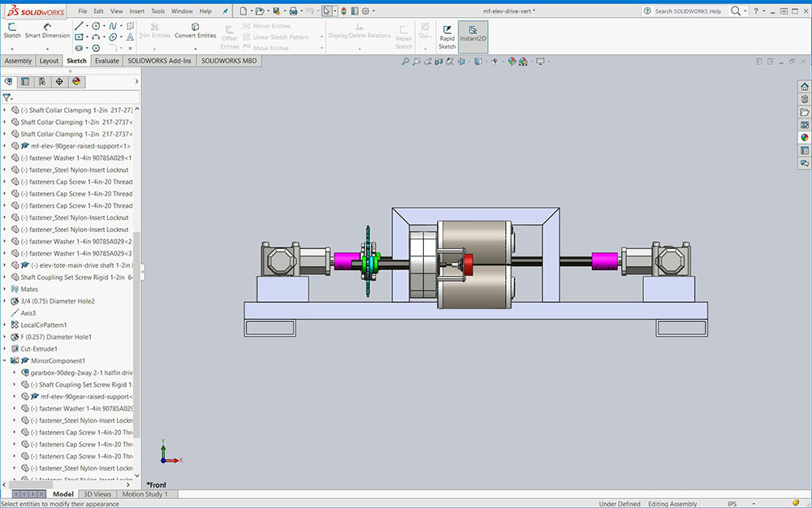
Task: Switch to the Evaluate tab
Action: (x=106, y=61)
